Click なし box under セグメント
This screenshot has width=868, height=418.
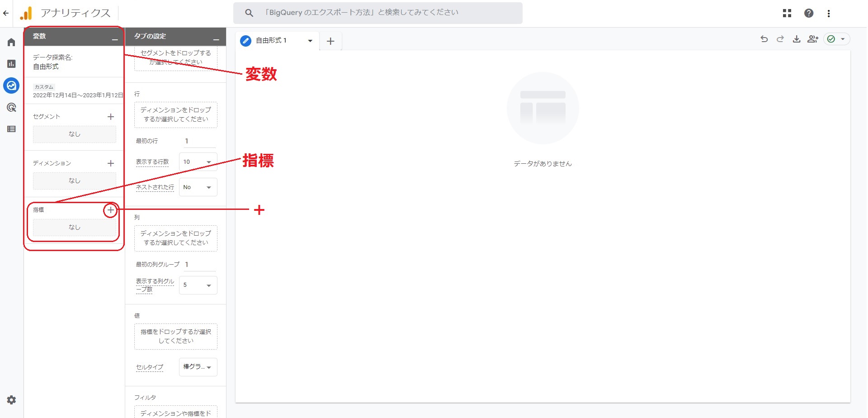pyautogui.click(x=75, y=134)
